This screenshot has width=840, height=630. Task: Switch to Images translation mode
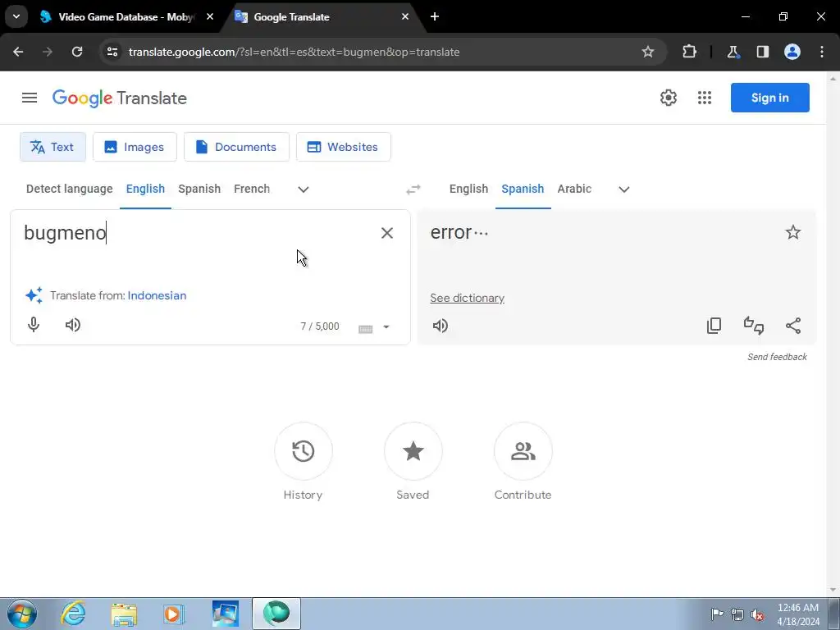[x=135, y=147]
